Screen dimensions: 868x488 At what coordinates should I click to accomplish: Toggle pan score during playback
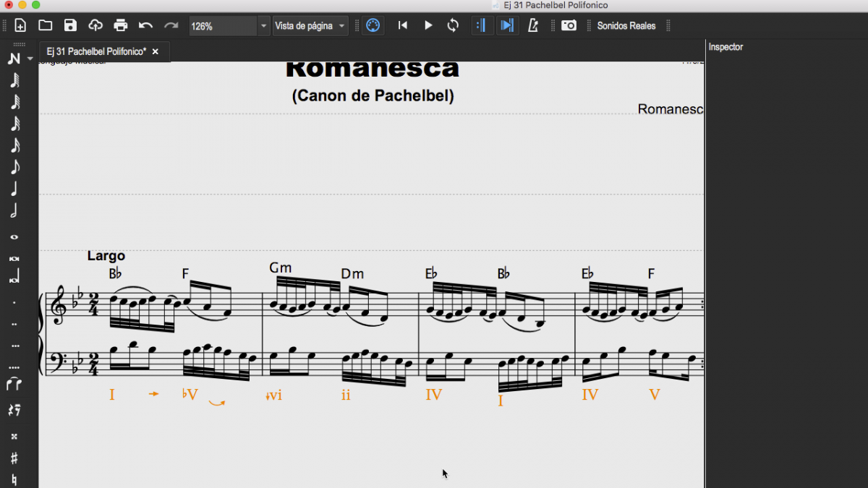pyautogui.click(x=508, y=26)
